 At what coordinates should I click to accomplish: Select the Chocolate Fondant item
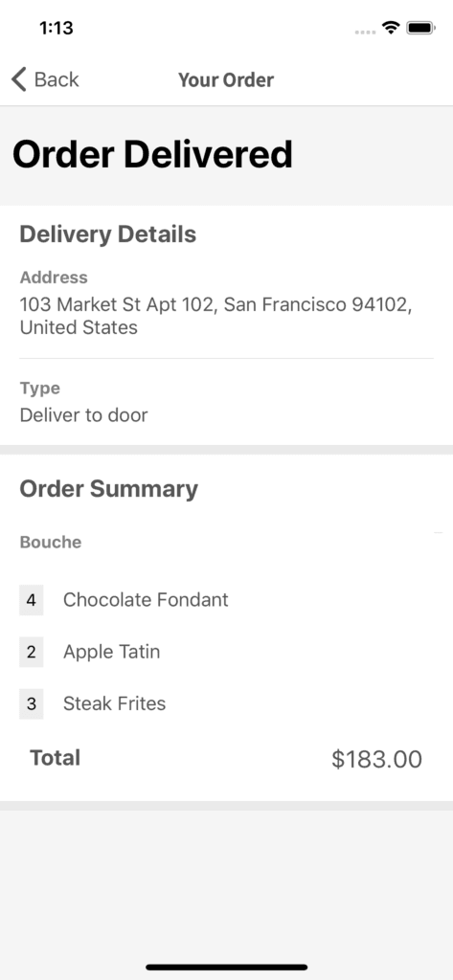coord(146,600)
